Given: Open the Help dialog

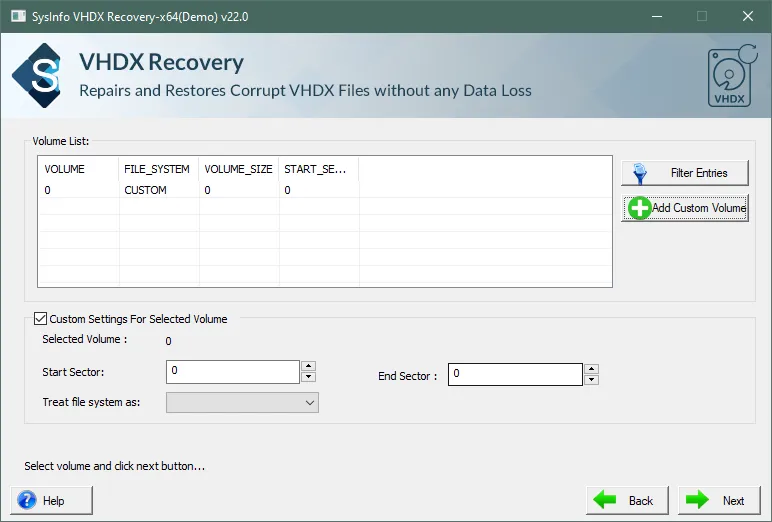Looking at the screenshot, I should pos(51,500).
